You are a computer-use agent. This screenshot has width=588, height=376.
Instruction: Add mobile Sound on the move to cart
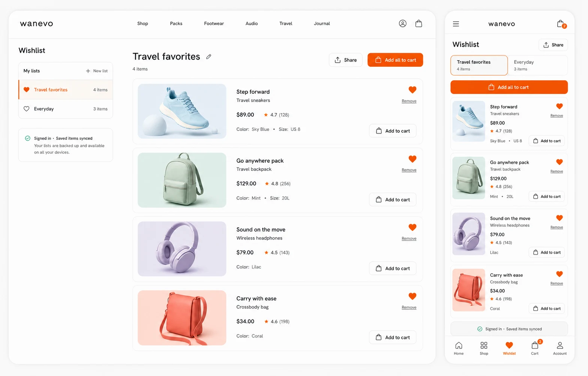tap(547, 252)
